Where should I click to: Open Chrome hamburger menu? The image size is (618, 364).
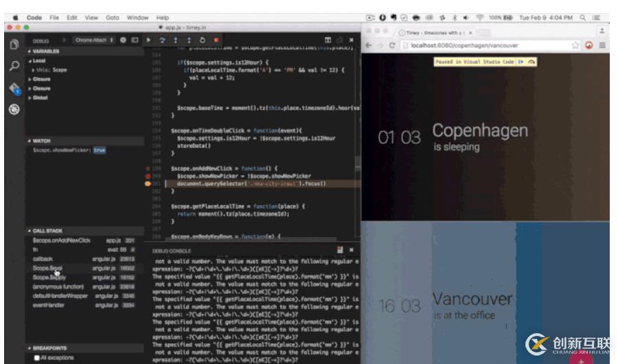point(602,45)
